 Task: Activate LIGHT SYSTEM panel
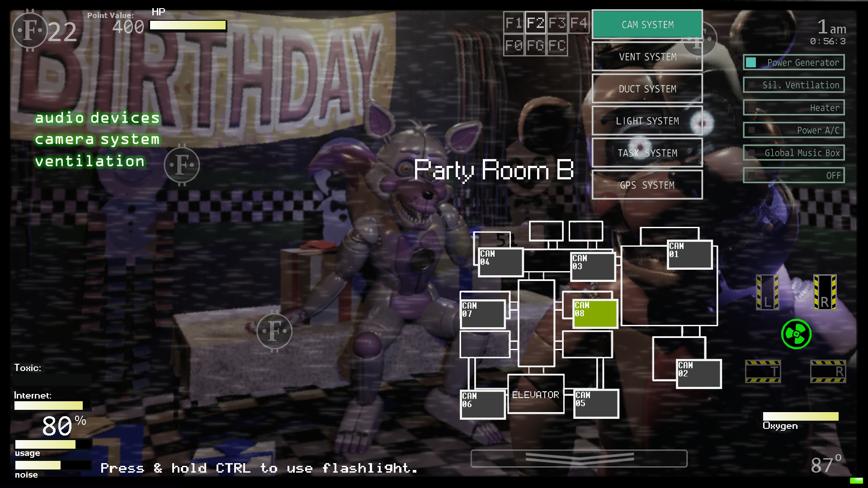(x=647, y=121)
